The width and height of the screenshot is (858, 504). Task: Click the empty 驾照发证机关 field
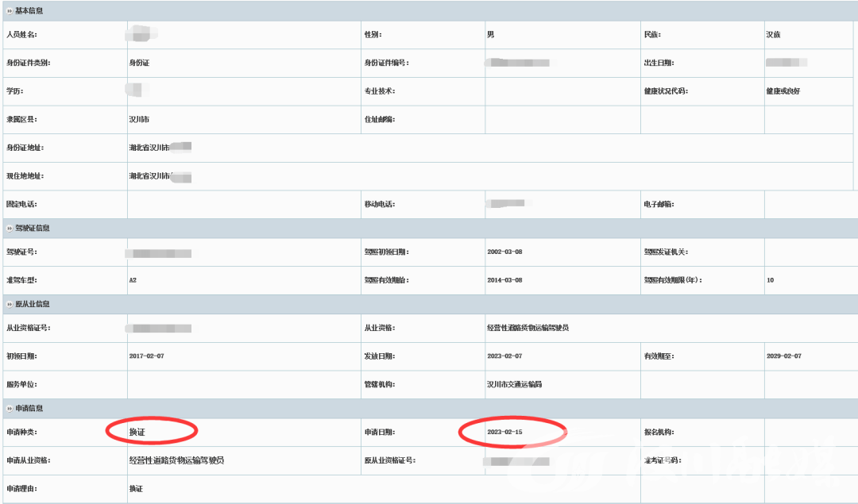click(810, 252)
